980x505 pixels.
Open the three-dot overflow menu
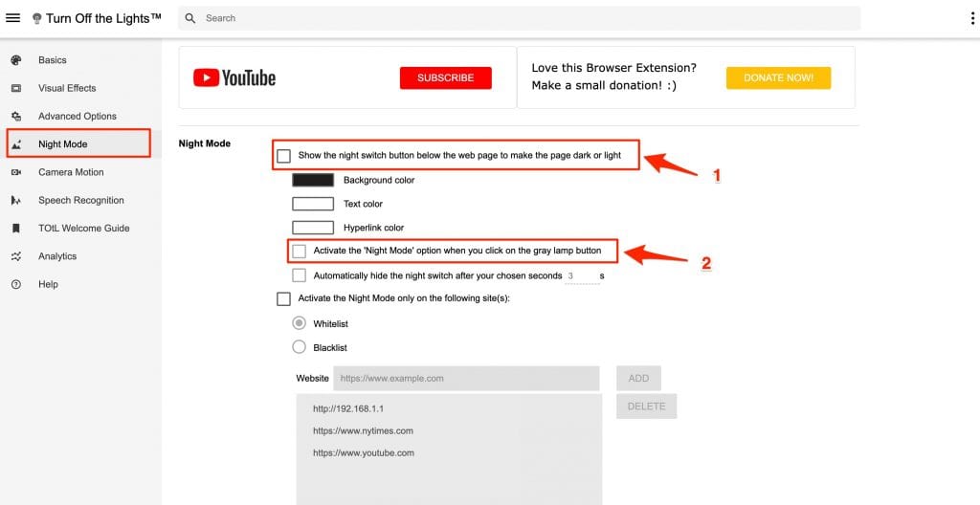[x=972, y=18]
